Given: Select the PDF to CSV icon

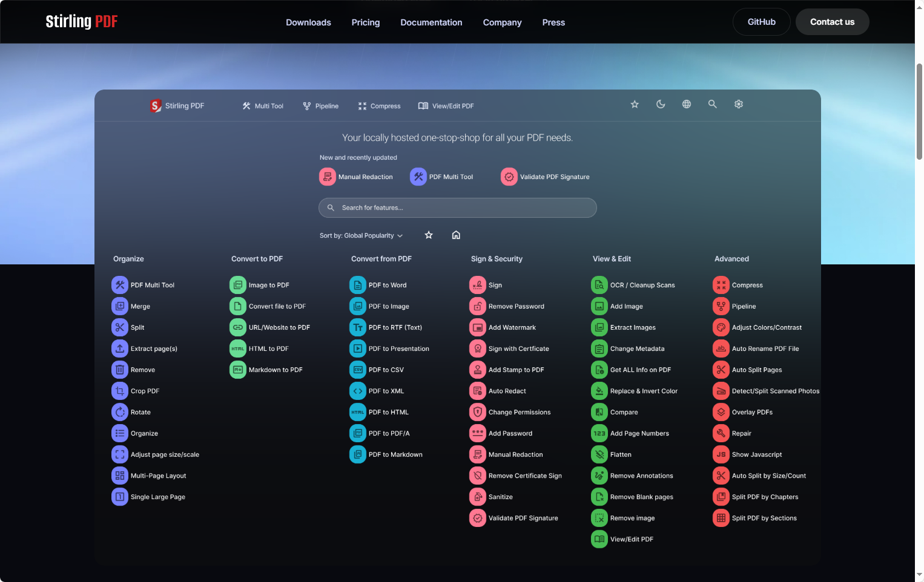Looking at the screenshot, I should tap(358, 370).
